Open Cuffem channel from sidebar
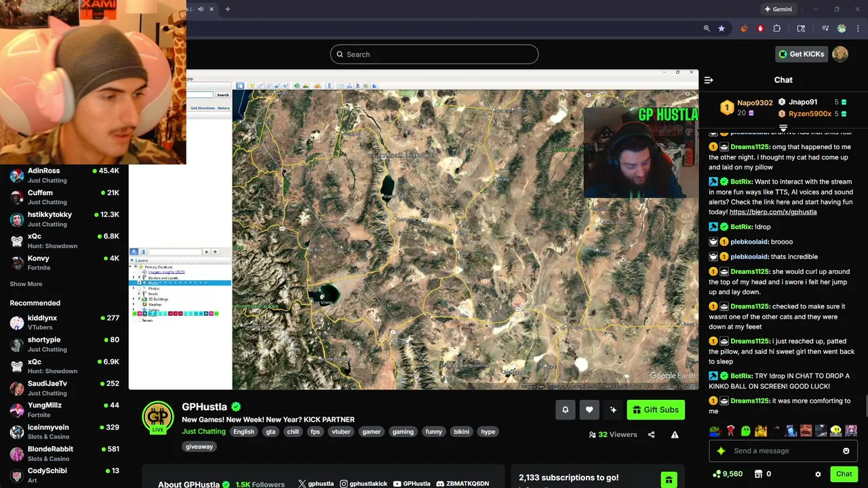 coord(64,197)
